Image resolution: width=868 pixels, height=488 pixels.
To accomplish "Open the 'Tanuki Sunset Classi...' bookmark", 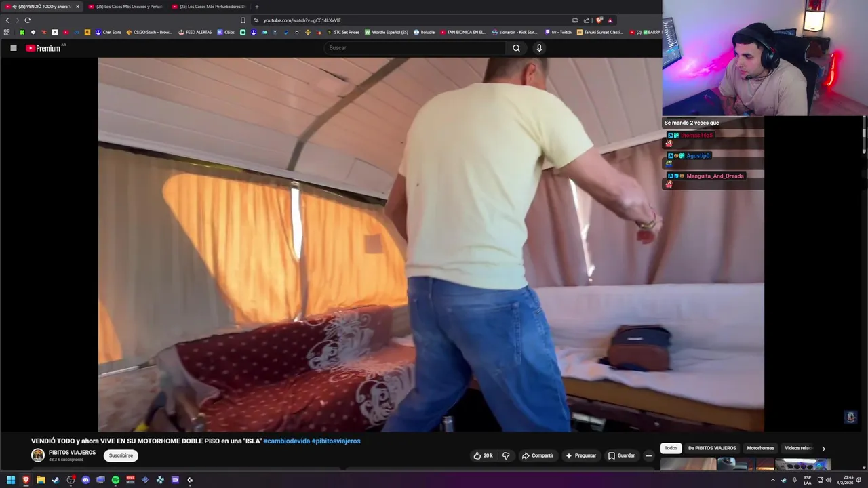I will [x=599, y=32].
